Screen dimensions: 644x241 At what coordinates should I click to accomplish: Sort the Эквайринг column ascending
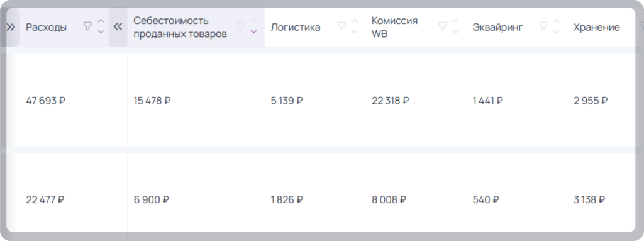[557, 21]
